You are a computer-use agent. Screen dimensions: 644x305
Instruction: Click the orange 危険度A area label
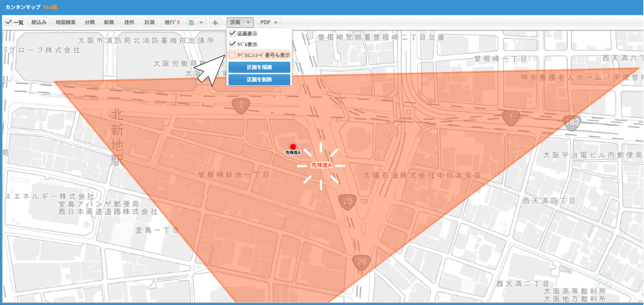321,165
